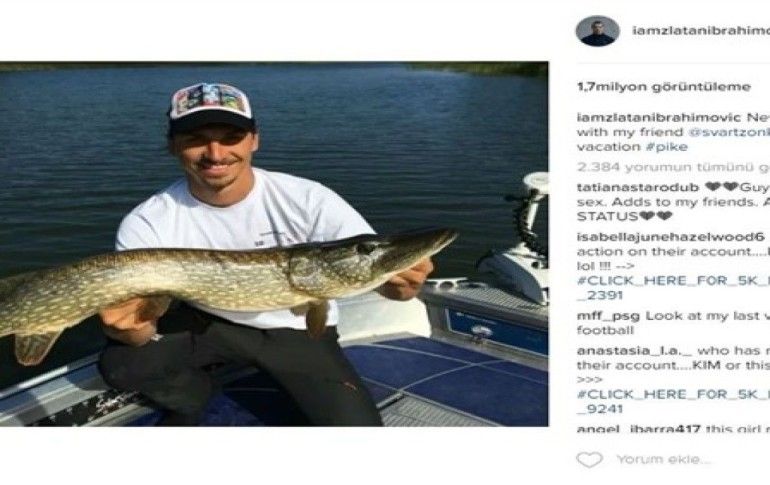Click the caption author name iamzlatanibrahimovic
The height and width of the screenshot is (485, 770).
[659, 117]
